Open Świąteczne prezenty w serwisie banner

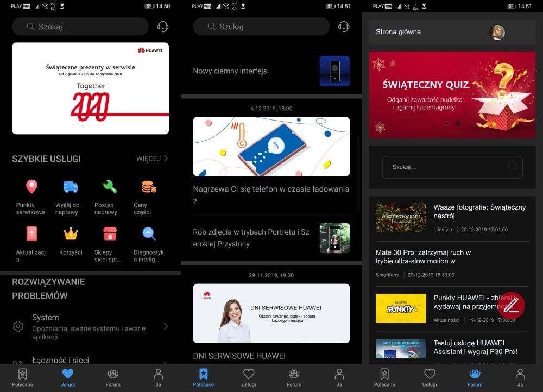[90, 88]
